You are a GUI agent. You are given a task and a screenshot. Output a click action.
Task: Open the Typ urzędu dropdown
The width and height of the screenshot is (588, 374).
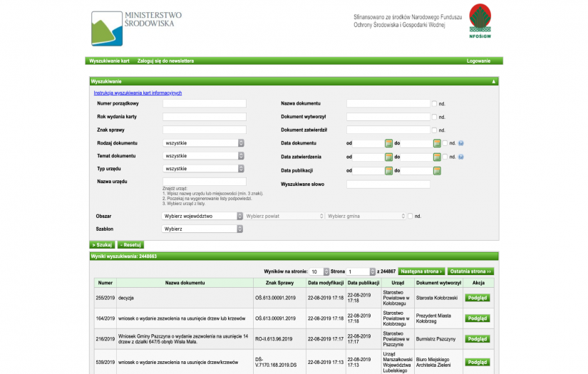coord(203,169)
